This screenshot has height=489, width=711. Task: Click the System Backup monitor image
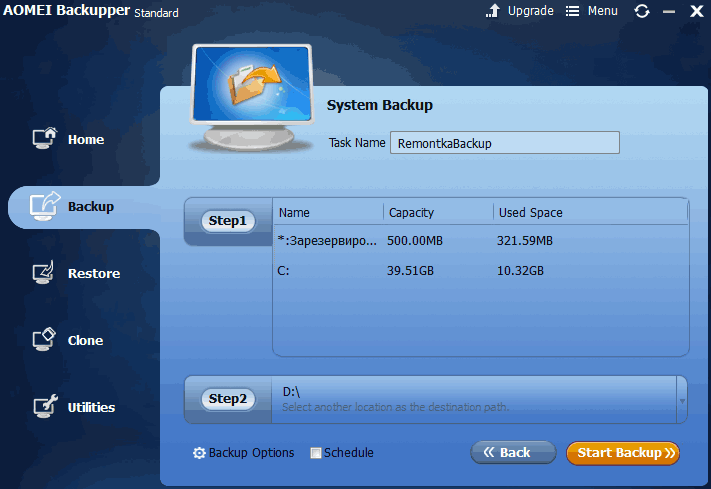[x=252, y=98]
